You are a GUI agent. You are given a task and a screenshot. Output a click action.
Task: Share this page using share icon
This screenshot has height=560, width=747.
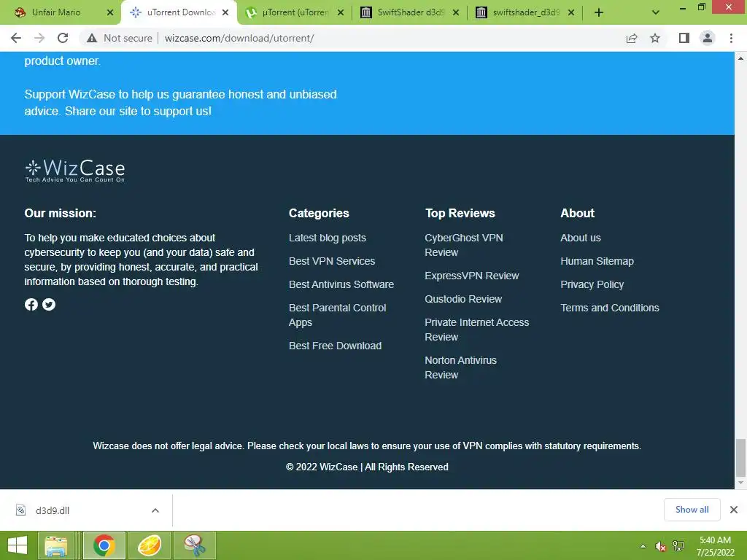click(632, 38)
